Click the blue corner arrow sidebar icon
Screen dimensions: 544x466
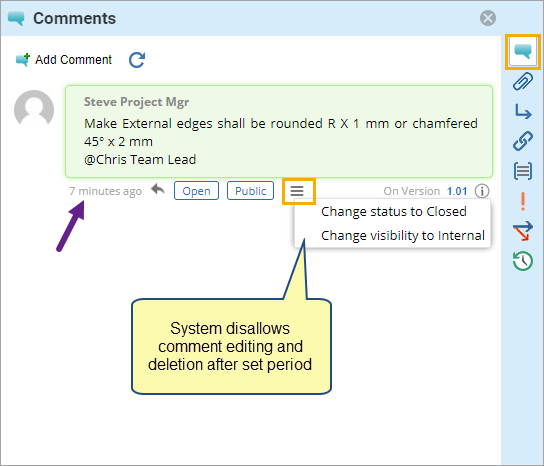522,112
